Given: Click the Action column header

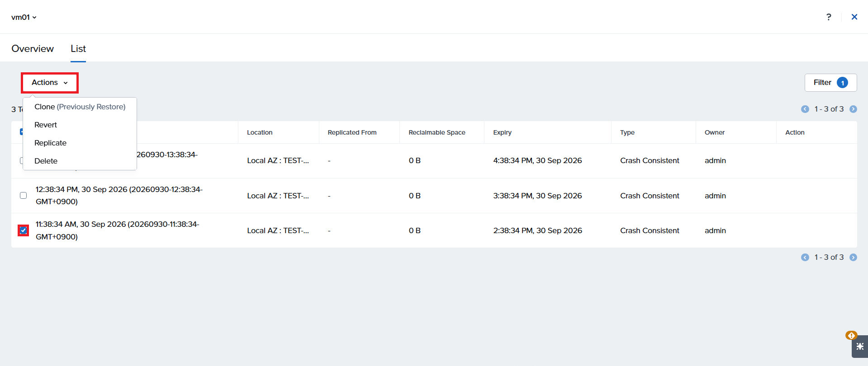Looking at the screenshot, I should 795,132.
